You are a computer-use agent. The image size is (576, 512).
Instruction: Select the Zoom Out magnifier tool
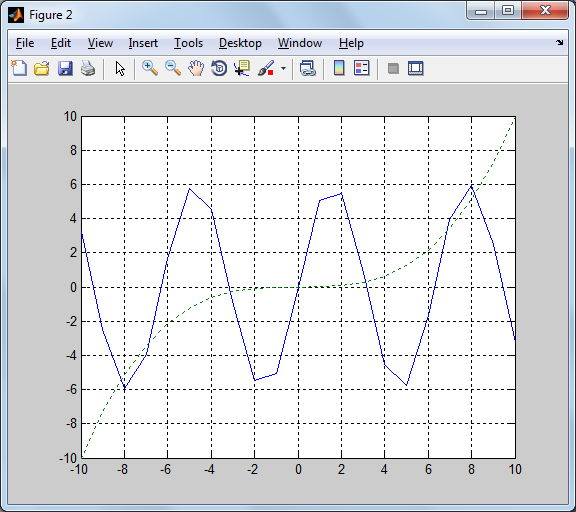pos(173,68)
